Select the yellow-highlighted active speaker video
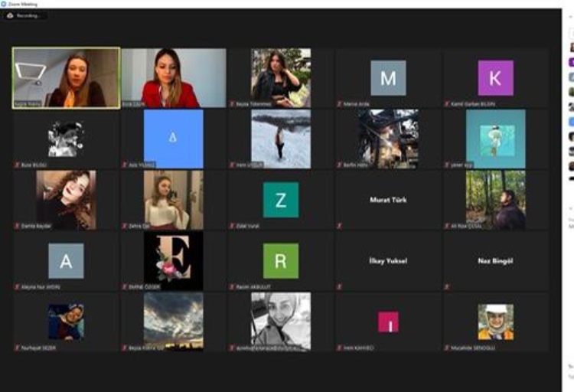This screenshot has width=574, height=392. point(66,78)
